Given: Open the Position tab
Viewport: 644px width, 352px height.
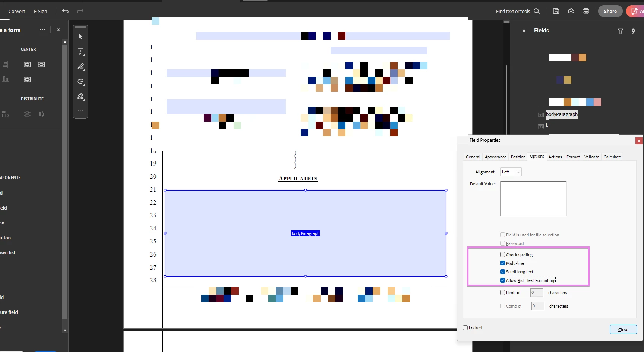Looking at the screenshot, I should (518, 157).
